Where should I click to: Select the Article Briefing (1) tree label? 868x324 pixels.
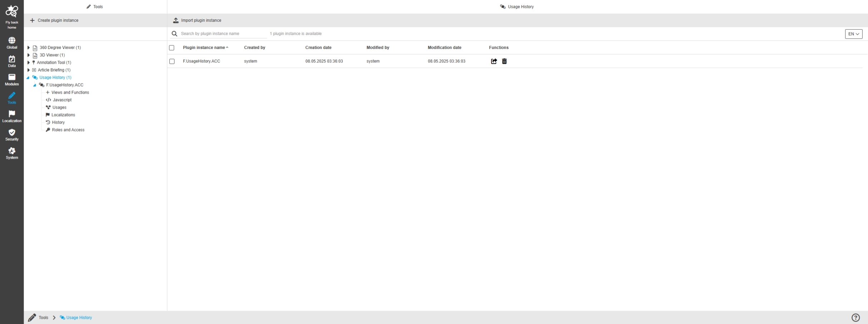tap(54, 70)
